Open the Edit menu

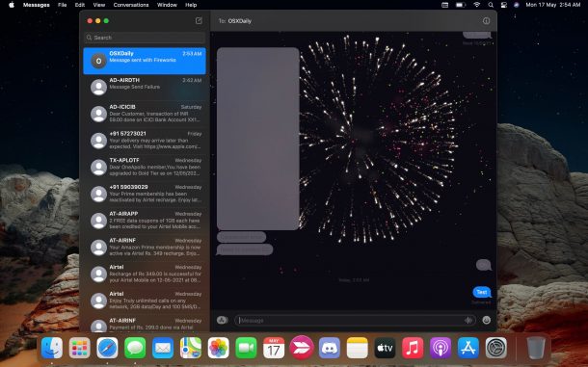(x=79, y=5)
